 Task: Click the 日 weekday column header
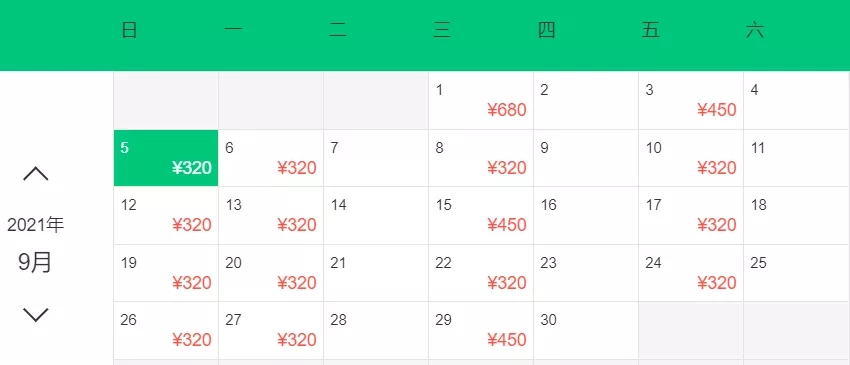click(129, 30)
